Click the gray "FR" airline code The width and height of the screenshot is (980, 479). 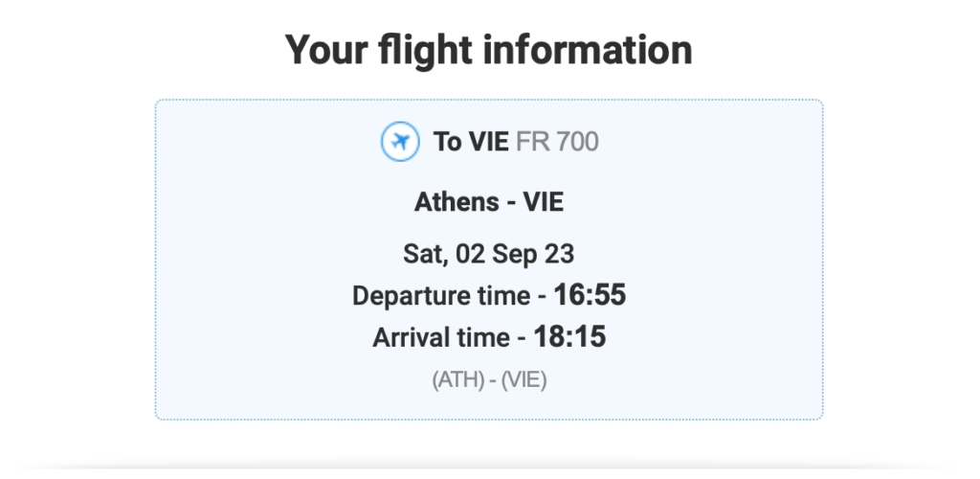pyautogui.click(x=531, y=143)
